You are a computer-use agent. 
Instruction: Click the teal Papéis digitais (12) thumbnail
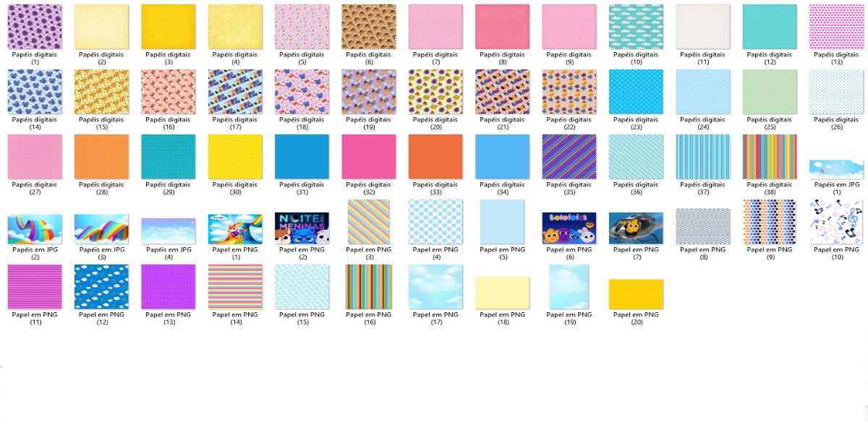pos(770,27)
